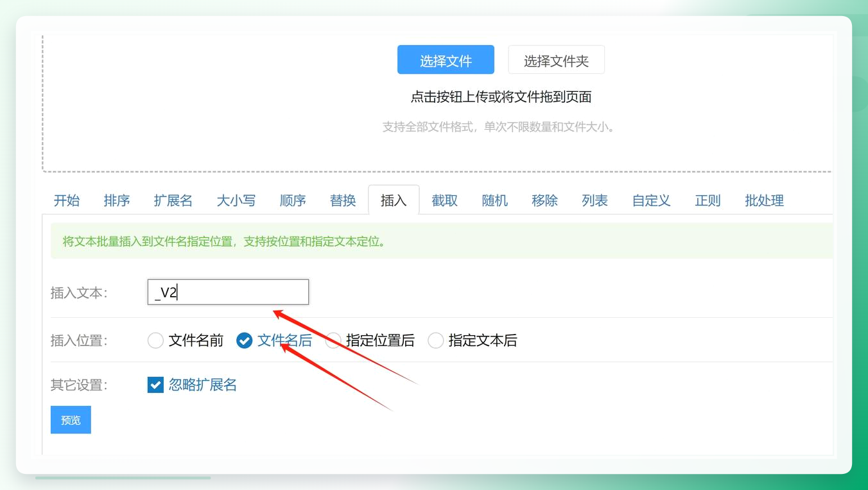The image size is (868, 490).
Task: Click the 预览 button
Action: coord(71,420)
